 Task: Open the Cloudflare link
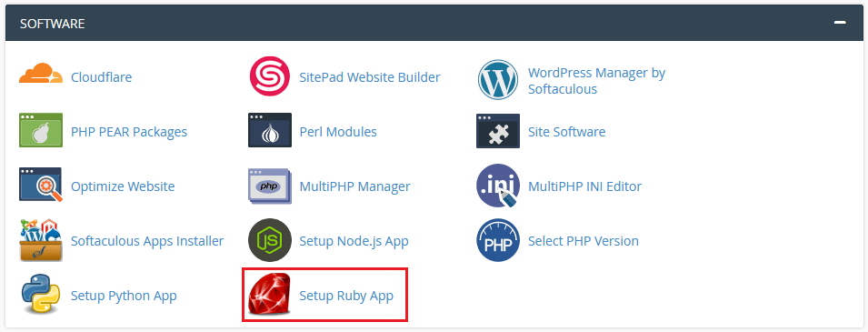(101, 77)
